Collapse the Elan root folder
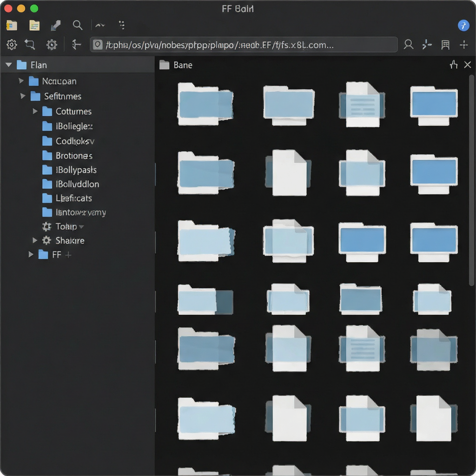 tap(9, 65)
